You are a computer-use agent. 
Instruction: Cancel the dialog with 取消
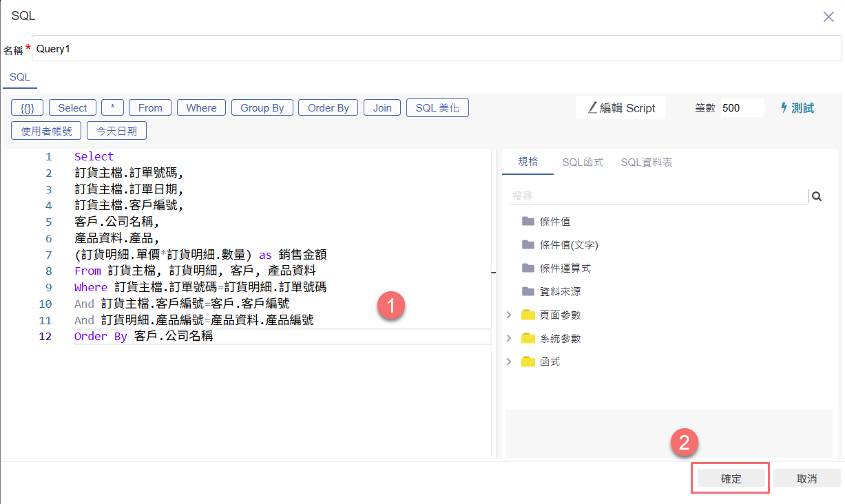pos(806,479)
